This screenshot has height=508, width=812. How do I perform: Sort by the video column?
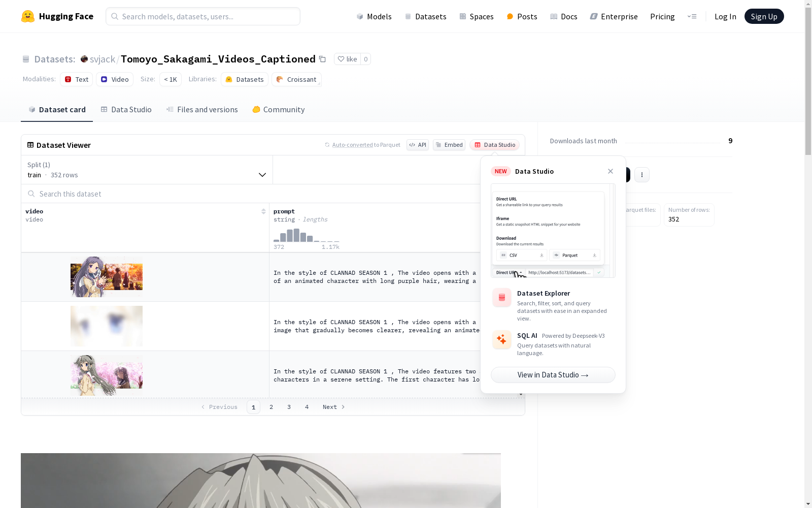pyautogui.click(x=263, y=211)
